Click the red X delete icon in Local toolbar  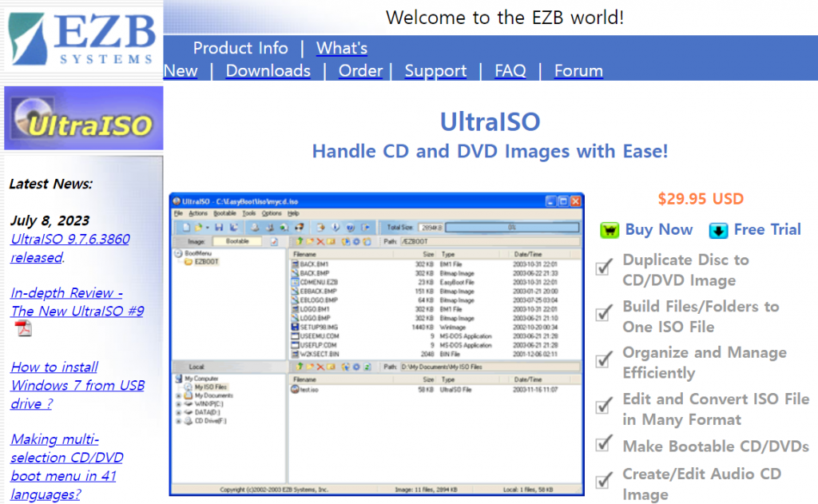[x=320, y=367]
